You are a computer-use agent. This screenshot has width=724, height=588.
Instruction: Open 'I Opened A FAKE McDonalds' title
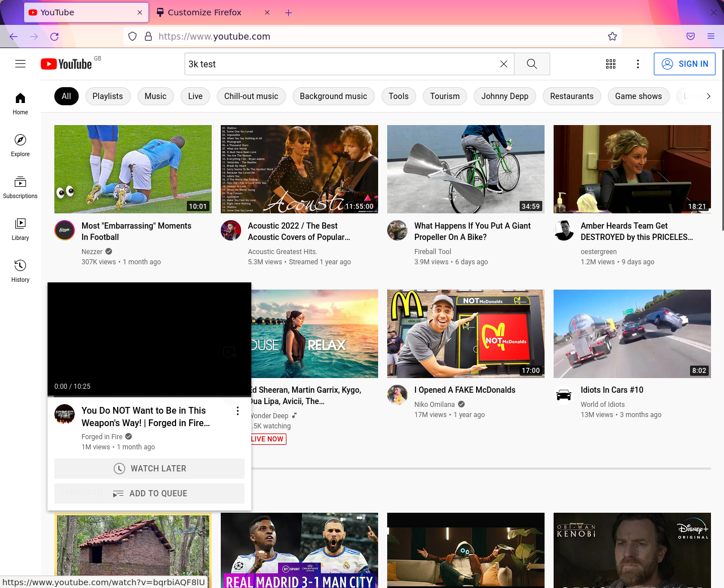[x=465, y=390]
